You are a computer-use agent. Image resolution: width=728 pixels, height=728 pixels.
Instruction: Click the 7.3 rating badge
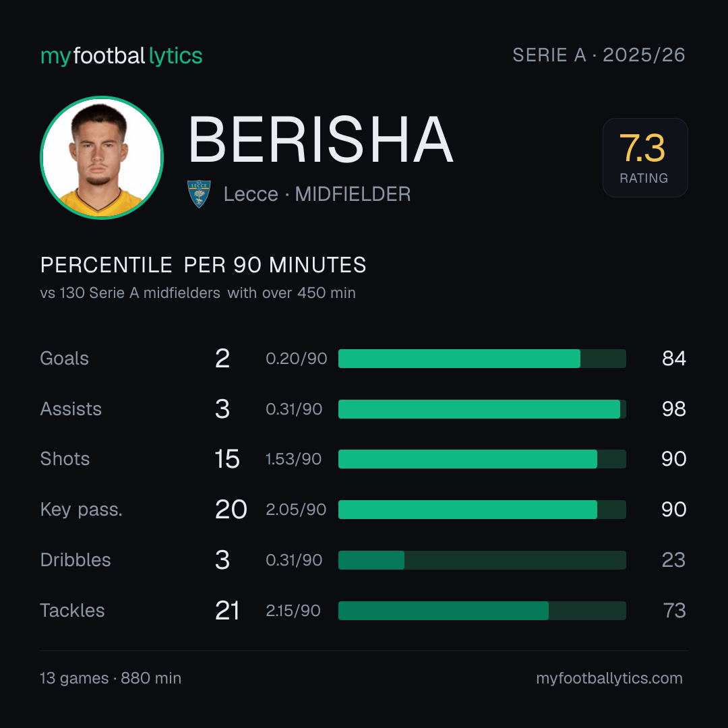[x=645, y=158]
